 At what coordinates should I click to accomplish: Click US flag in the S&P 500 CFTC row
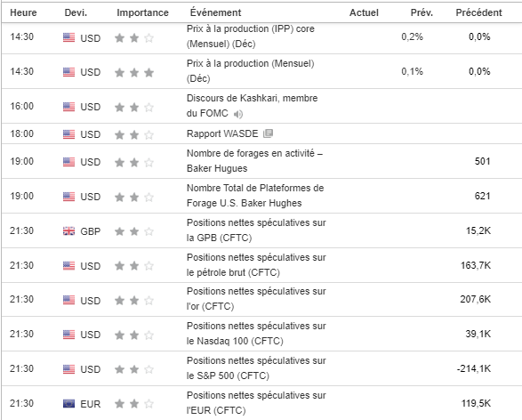coord(68,369)
